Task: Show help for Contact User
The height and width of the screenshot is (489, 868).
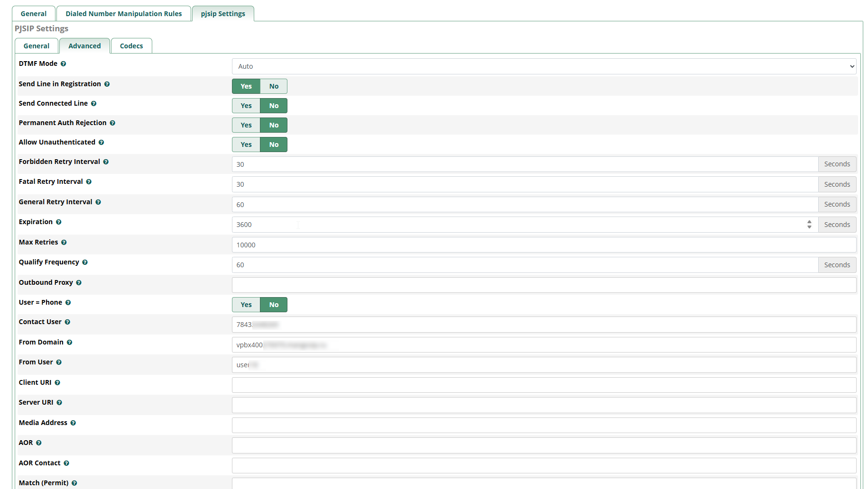Action: click(67, 322)
